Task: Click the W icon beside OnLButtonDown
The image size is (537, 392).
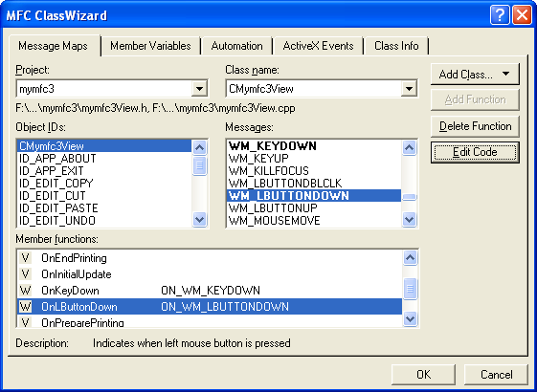Action: pyautogui.click(x=25, y=307)
